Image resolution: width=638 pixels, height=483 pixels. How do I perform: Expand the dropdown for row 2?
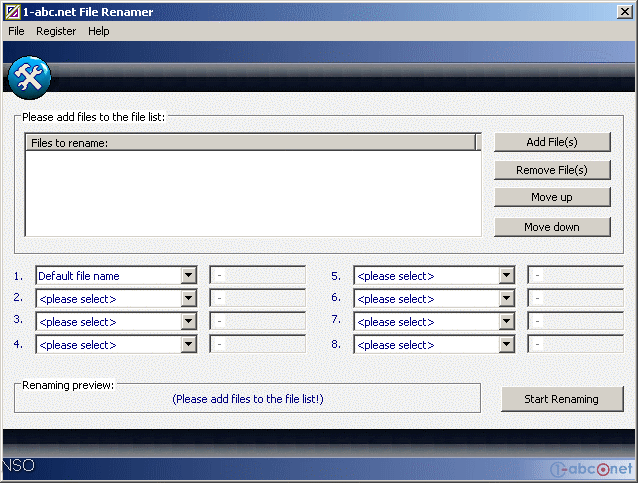point(188,299)
